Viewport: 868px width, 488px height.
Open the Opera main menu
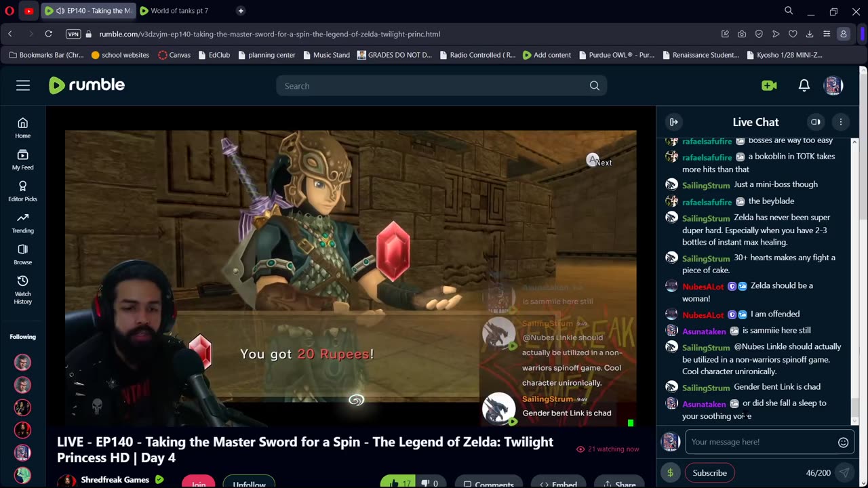(9, 11)
